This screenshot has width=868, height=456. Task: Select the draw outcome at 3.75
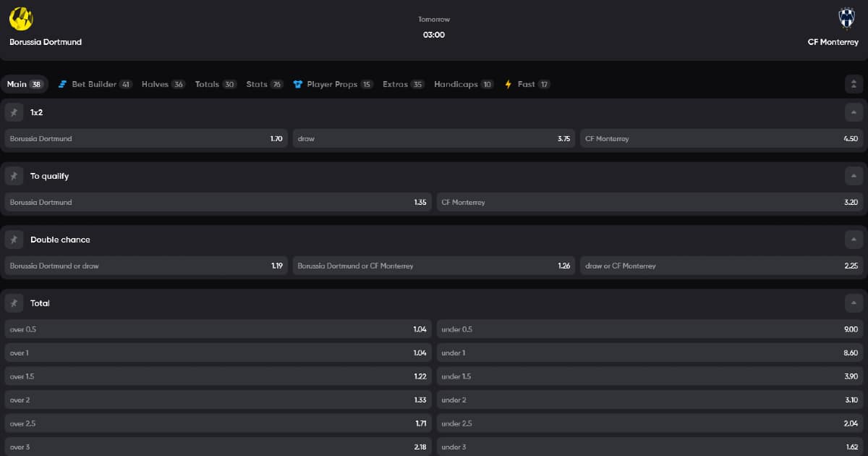tap(434, 138)
